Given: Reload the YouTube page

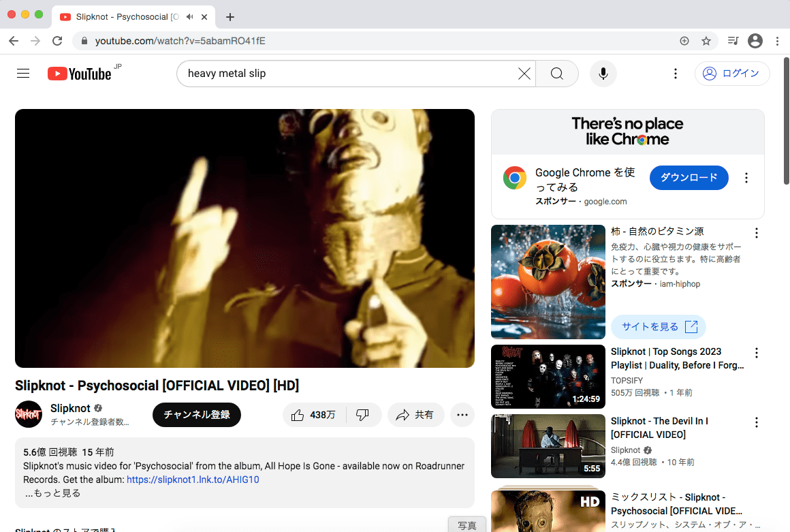Looking at the screenshot, I should [x=57, y=41].
